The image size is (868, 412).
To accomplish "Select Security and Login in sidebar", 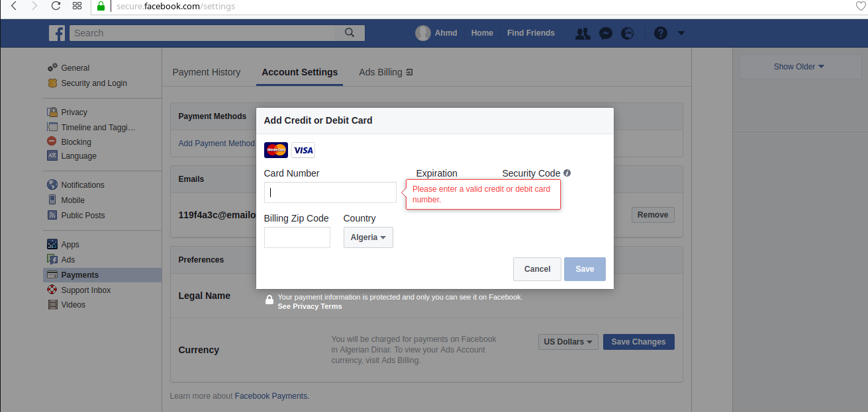I will (x=94, y=83).
